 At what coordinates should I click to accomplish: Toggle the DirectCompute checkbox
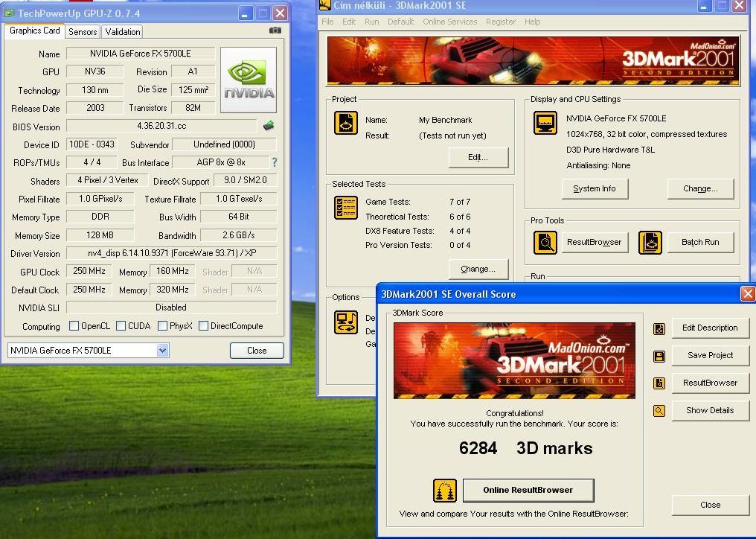[x=203, y=326]
